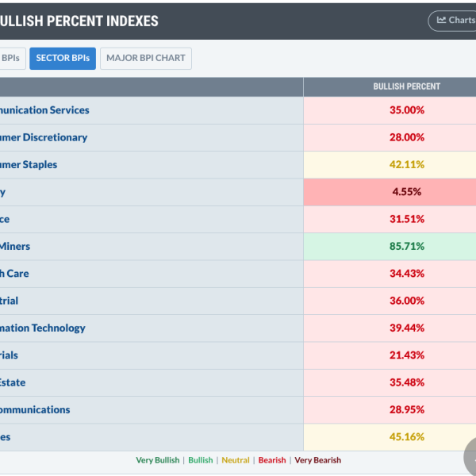Viewport: 476px width, 476px height.
Task: Click the BULLISH PERCENT column header
Action: point(406,86)
